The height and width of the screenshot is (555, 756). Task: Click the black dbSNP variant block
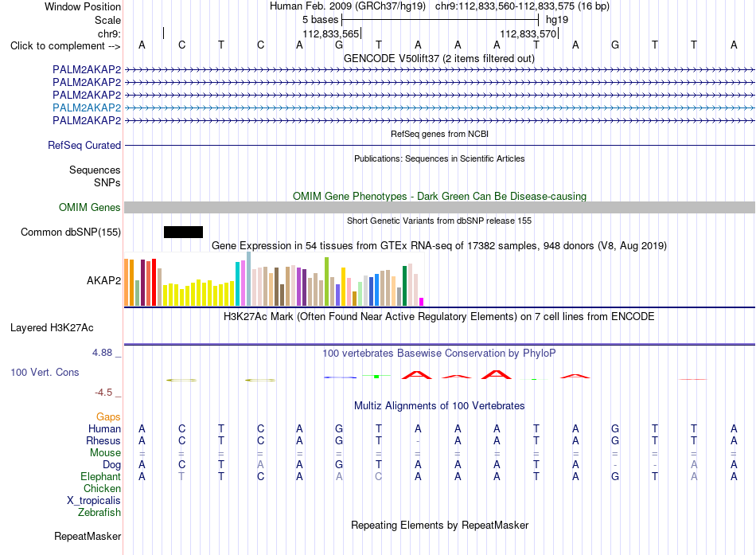click(183, 233)
